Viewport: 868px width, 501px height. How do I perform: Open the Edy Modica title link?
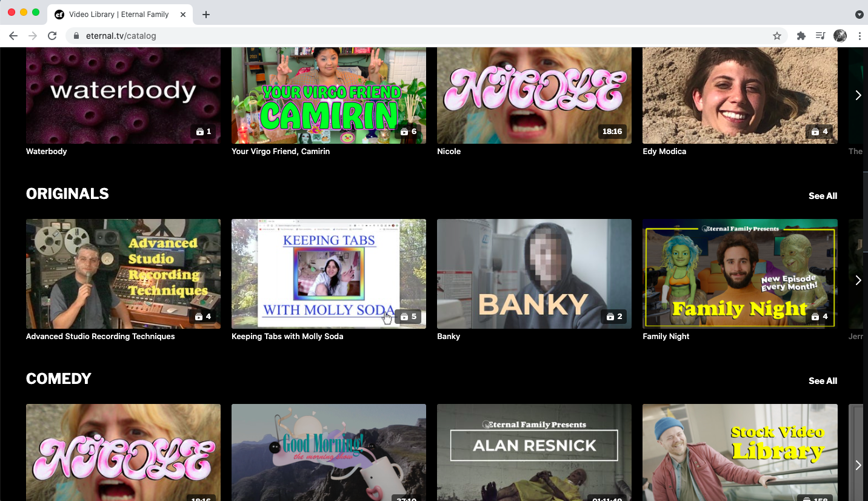point(664,151)
